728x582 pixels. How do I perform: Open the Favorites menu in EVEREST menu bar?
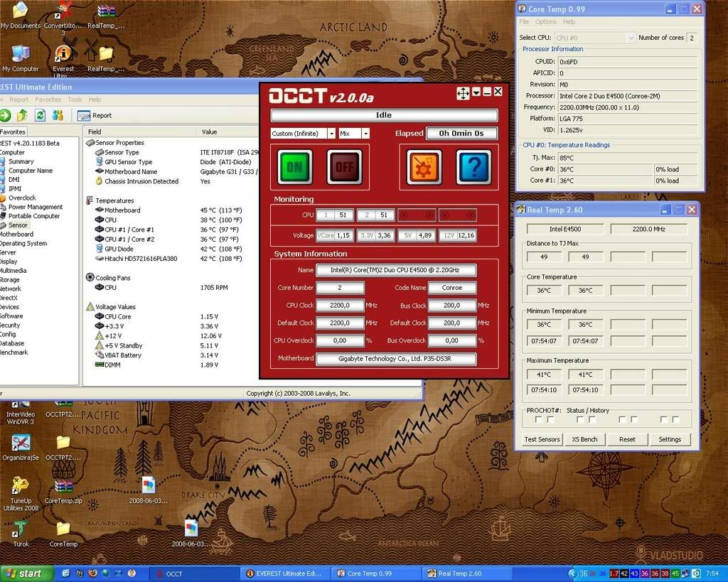(x=48, y=99)
